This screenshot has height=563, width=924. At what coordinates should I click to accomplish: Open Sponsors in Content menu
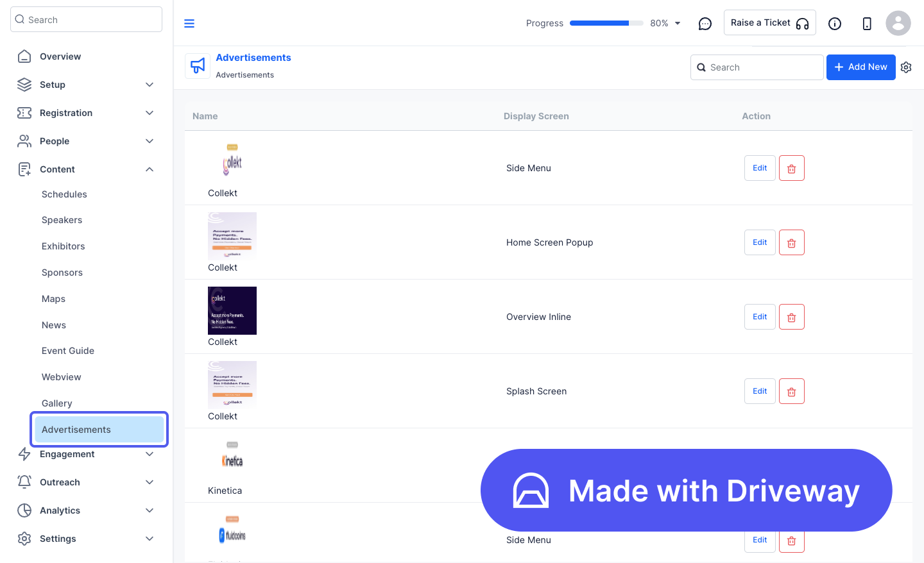tap(62, 273)
